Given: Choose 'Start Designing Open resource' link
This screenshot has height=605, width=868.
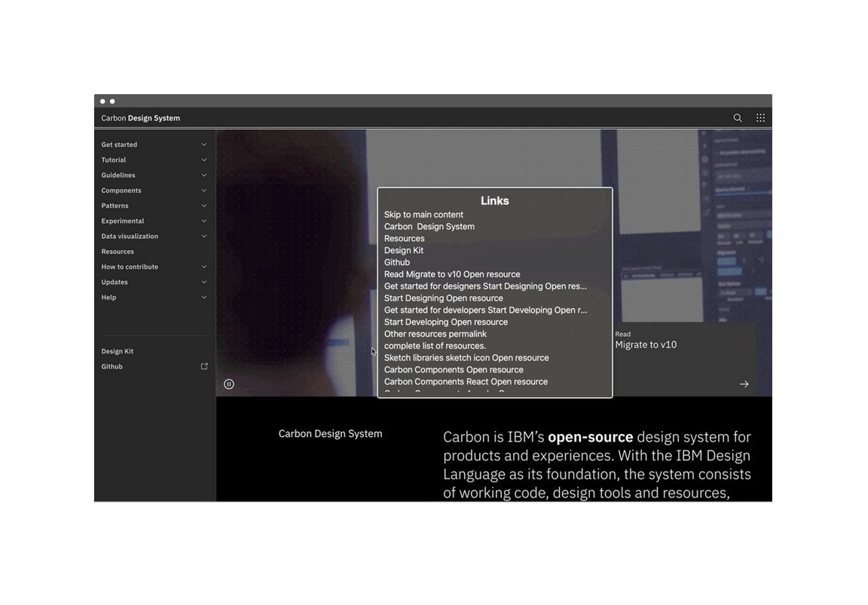Looking at the screenshot, I should pos(443,298).
